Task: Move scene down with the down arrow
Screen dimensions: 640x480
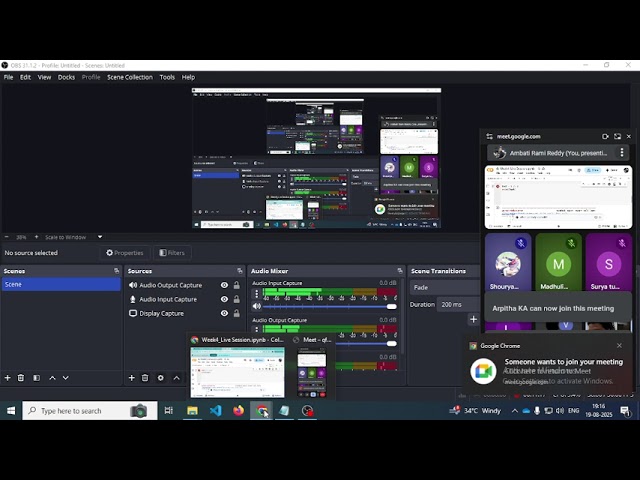Action: (x=66, y=378)
